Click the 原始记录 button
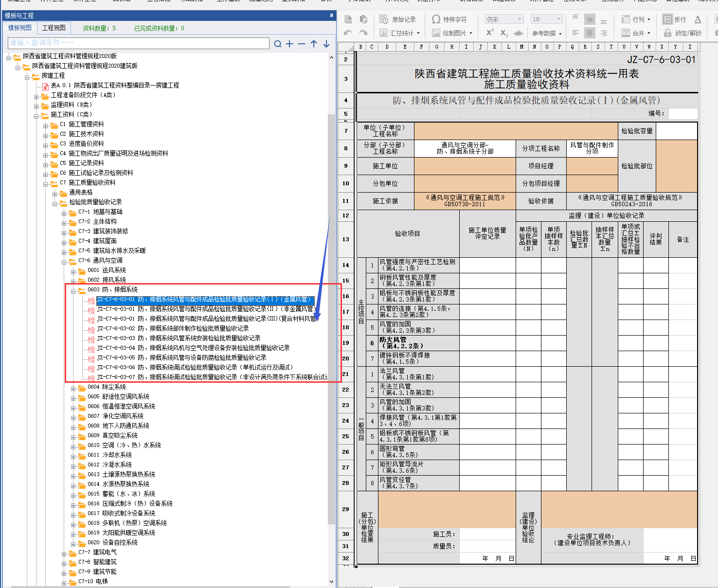 (398, 19)
